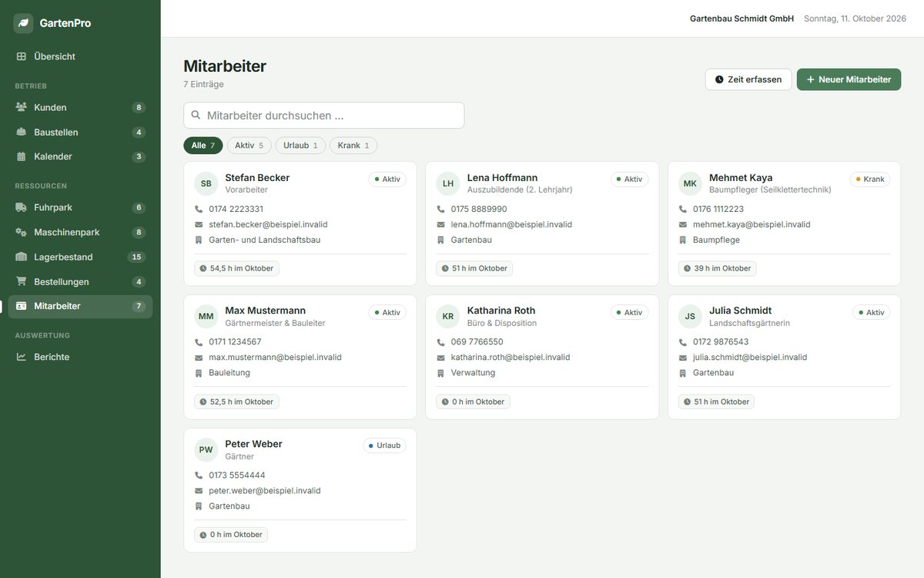Filter employees by Urlaub
The width and height of the screenshot is (924, 578).
tap(300, 146)
